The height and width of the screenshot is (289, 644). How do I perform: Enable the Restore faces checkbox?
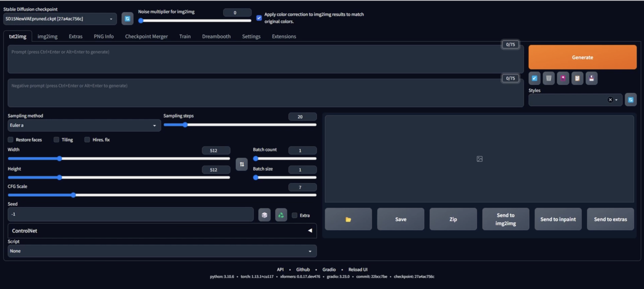coord(11,140)
